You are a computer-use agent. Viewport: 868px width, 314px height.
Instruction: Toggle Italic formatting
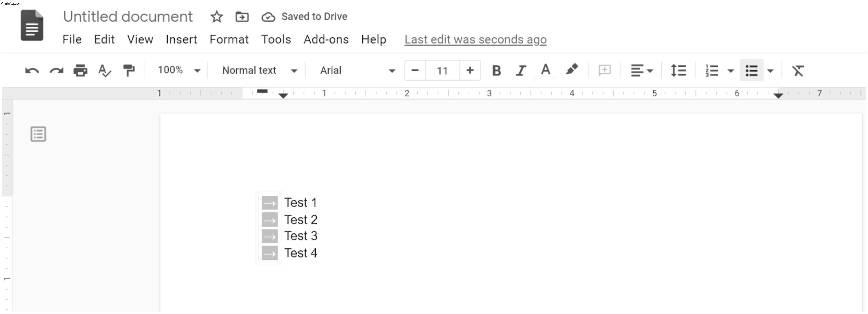coord(520,71)
